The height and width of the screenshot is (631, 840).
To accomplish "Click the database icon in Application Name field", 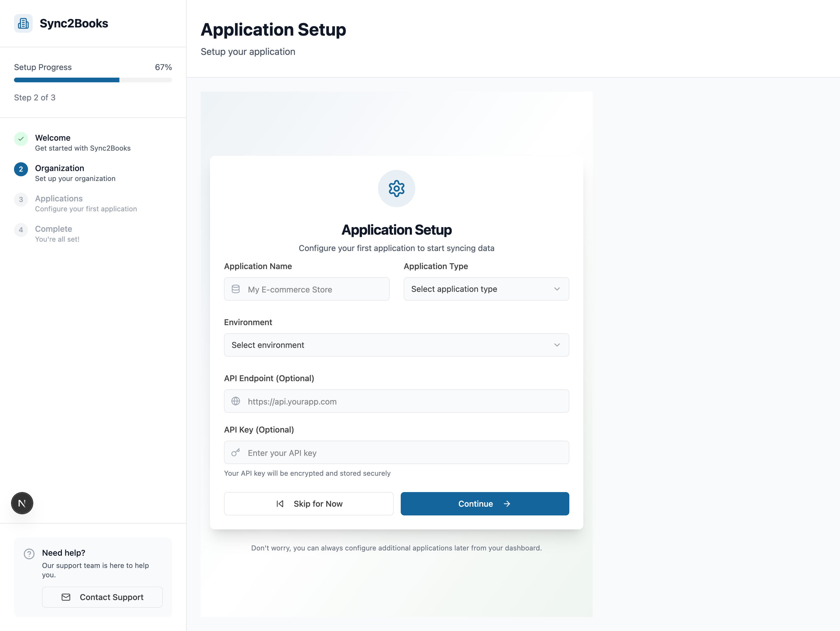I will pyautogui.click(x=235, y=289).
